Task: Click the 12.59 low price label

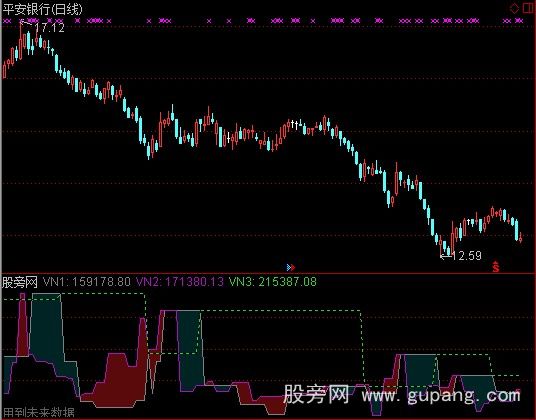Action: point(467,255)
